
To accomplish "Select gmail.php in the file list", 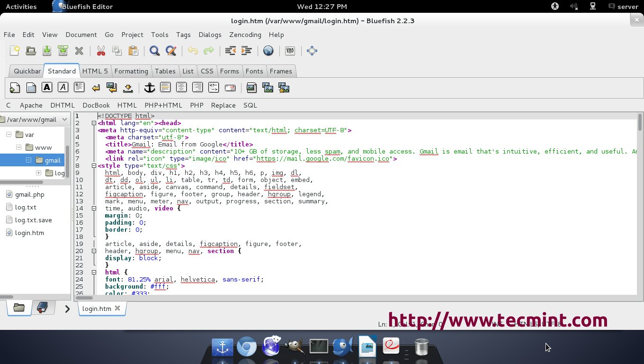I will [x=29, y=194].
